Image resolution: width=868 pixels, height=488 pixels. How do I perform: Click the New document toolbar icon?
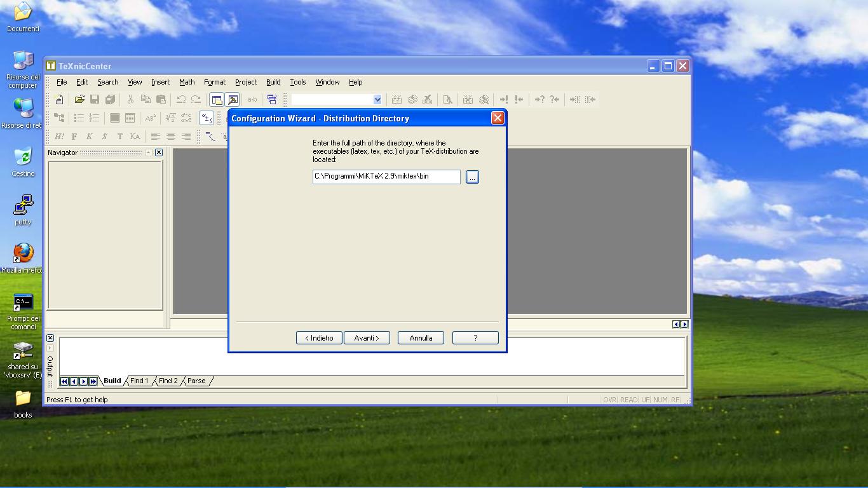58,99
